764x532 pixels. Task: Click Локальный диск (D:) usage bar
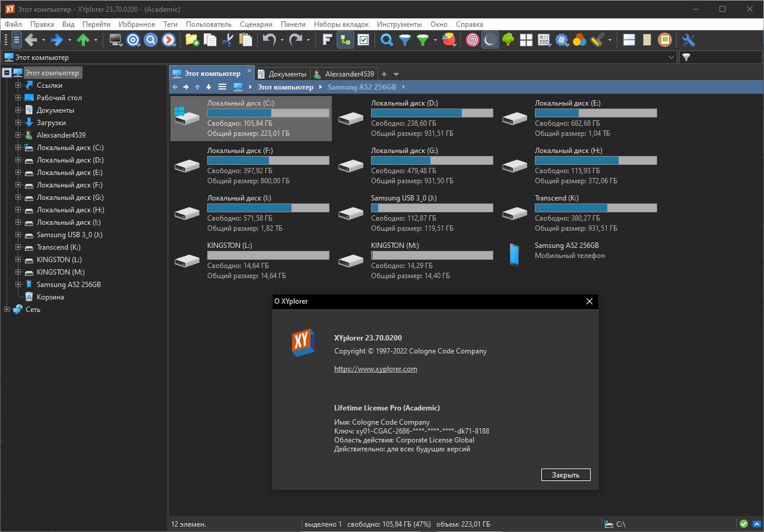pos(432,113)
